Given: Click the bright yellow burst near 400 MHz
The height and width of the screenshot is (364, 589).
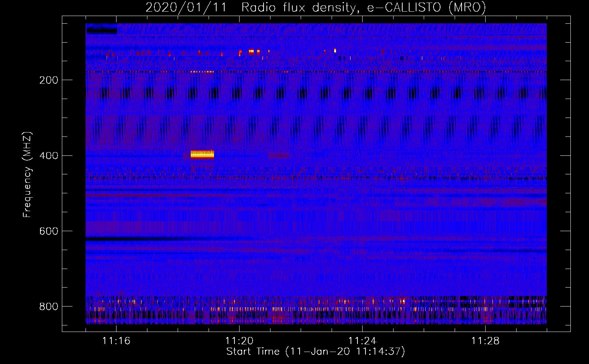Looking at the screenshot, I should point(202,155).
